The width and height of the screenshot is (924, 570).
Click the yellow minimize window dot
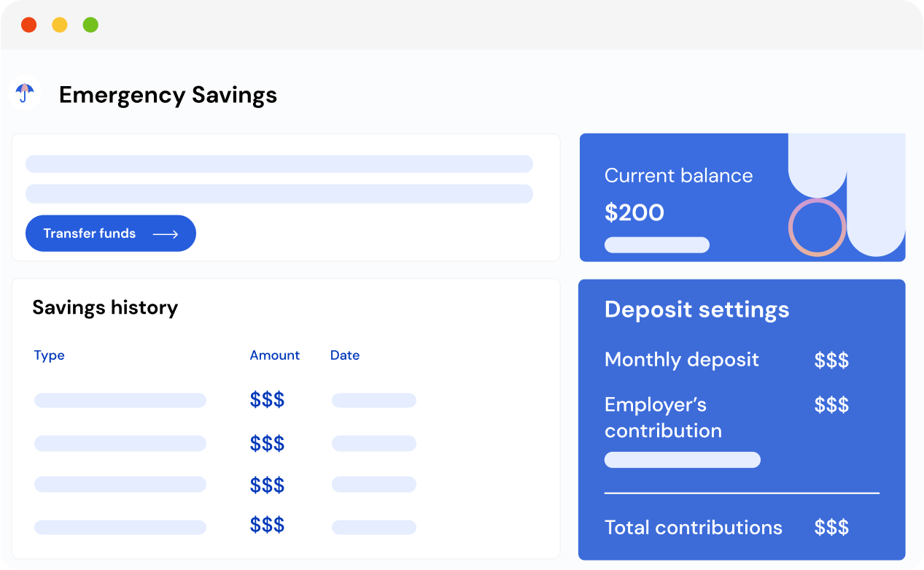click(60, 25)
